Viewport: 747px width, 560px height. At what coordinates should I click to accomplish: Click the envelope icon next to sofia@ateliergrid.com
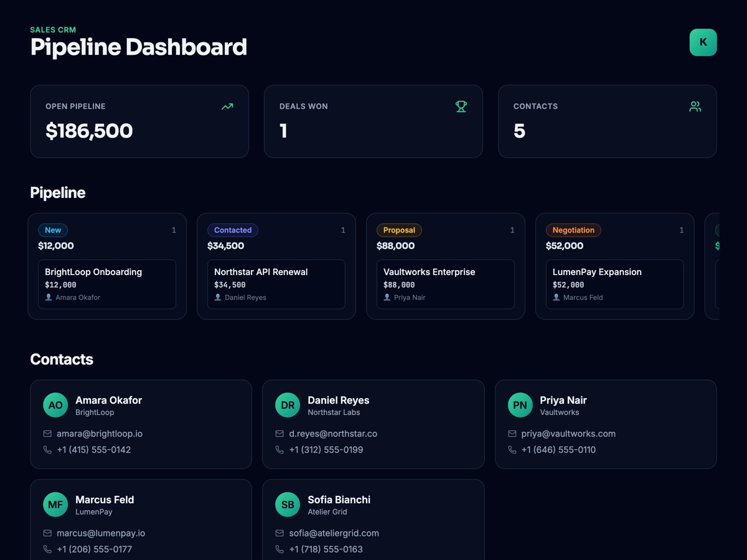(280, 533)
